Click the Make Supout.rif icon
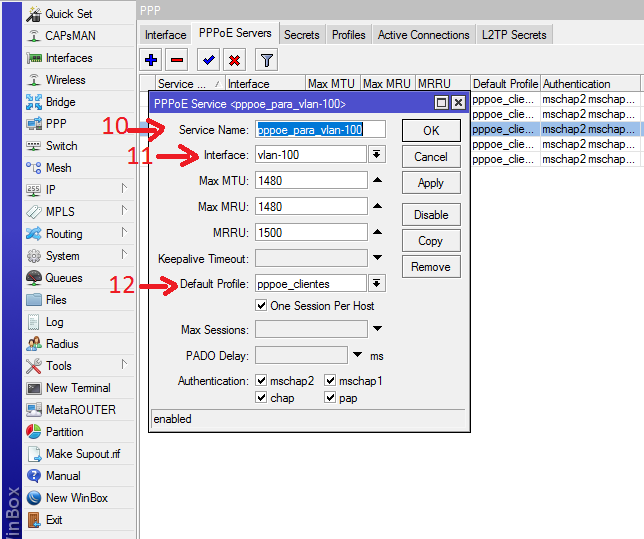Viewport: 644px width, 539px height. tap(34, 454)
